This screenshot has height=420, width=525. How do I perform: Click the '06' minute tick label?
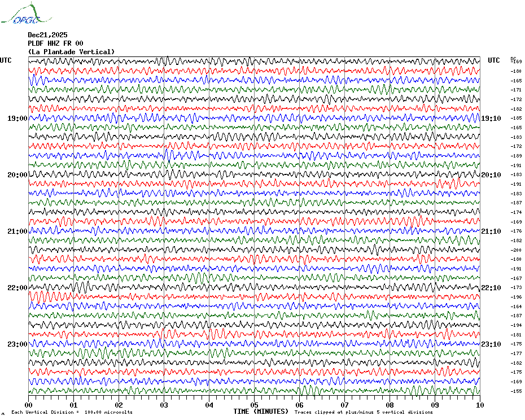pos(300,405)
